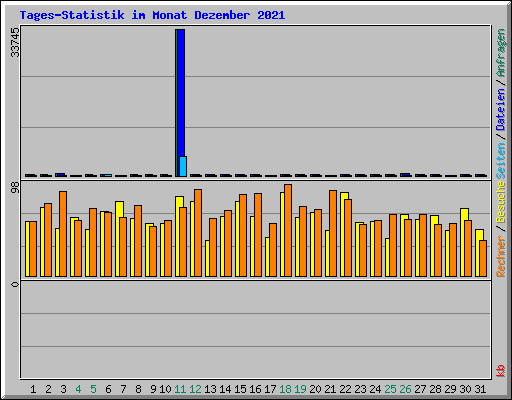Click the cyan Seiten bar for day 11
512x400 pixels.
183,166
